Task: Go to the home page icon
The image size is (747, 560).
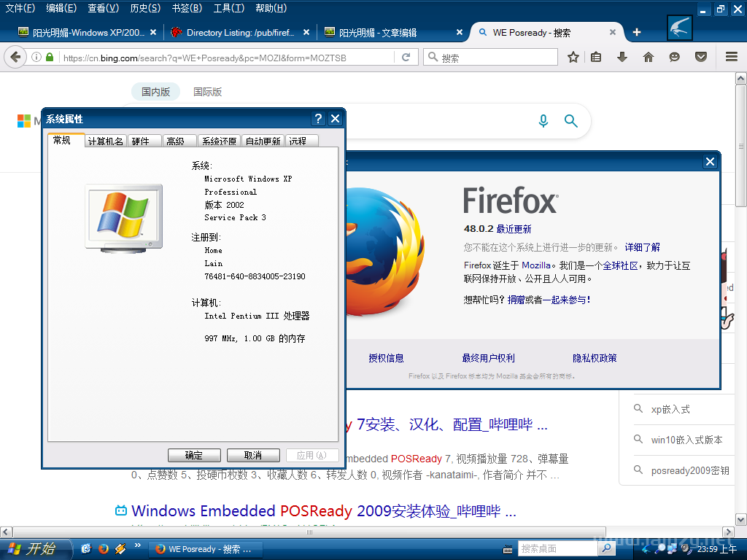Action: point(649,58)
